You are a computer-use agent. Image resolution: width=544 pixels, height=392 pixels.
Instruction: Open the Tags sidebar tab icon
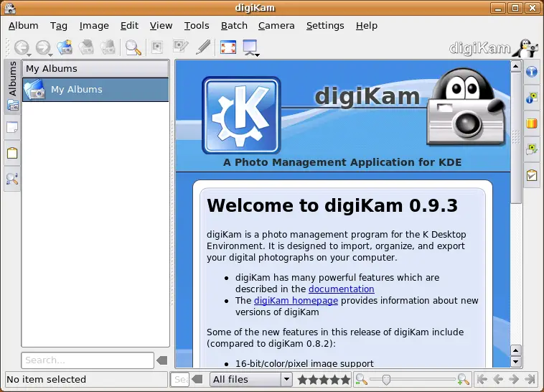(x=12, y=153)
